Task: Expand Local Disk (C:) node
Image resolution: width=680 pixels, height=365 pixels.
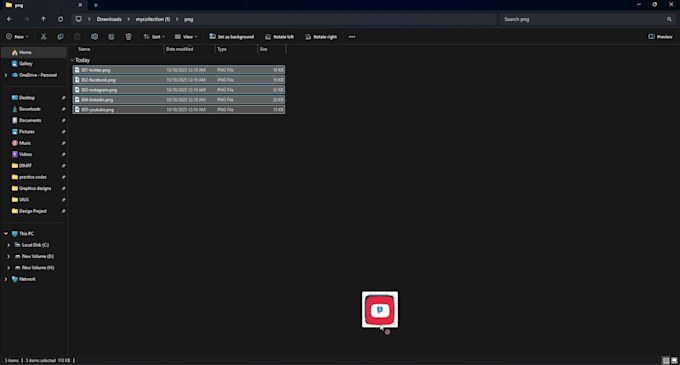Action: (x=8, y=245)
